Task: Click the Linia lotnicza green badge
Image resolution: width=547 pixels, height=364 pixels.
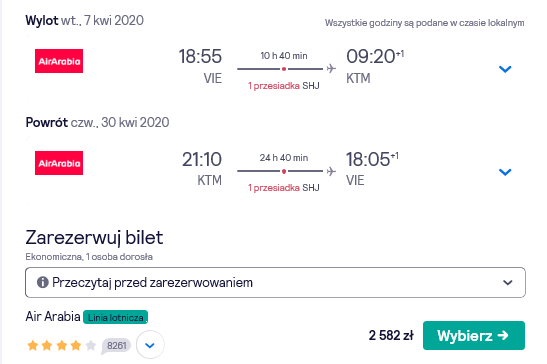Action: click(x=115, y=317)
